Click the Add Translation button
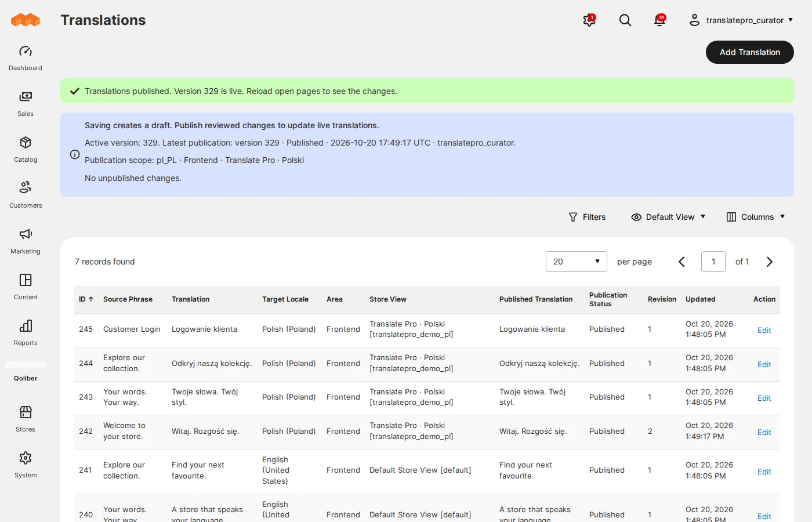This screenshot has height=522, width=812. pyautogui.click(x=750, y=52)
